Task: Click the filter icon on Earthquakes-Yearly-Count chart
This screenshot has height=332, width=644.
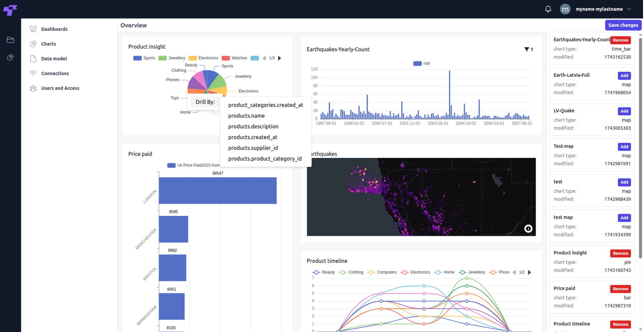Action: coord(527,49)
